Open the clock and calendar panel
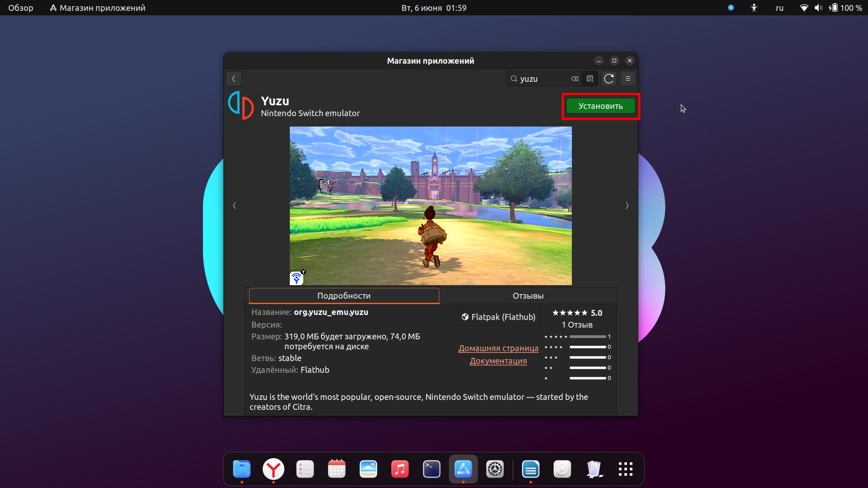The image size is (868, 488). point(434,8)
